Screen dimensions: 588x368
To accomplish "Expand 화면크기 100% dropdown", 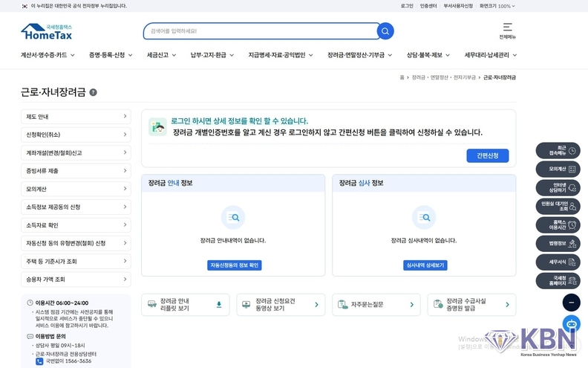I will pos(497,6).
